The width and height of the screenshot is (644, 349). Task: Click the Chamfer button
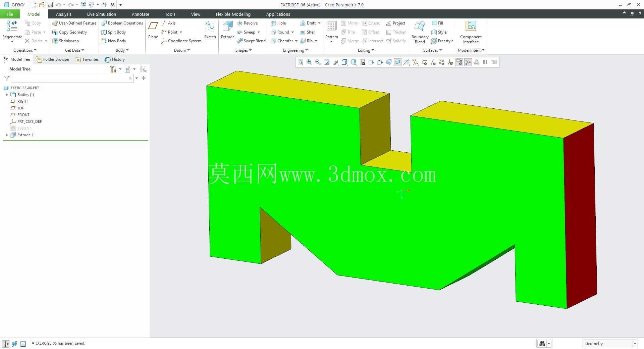(x=282, y=41)
